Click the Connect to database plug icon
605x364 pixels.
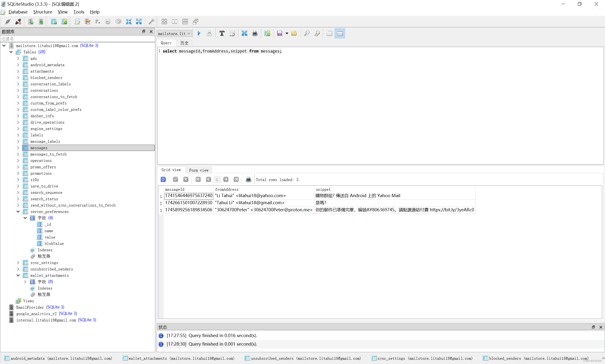coord(8,22)
